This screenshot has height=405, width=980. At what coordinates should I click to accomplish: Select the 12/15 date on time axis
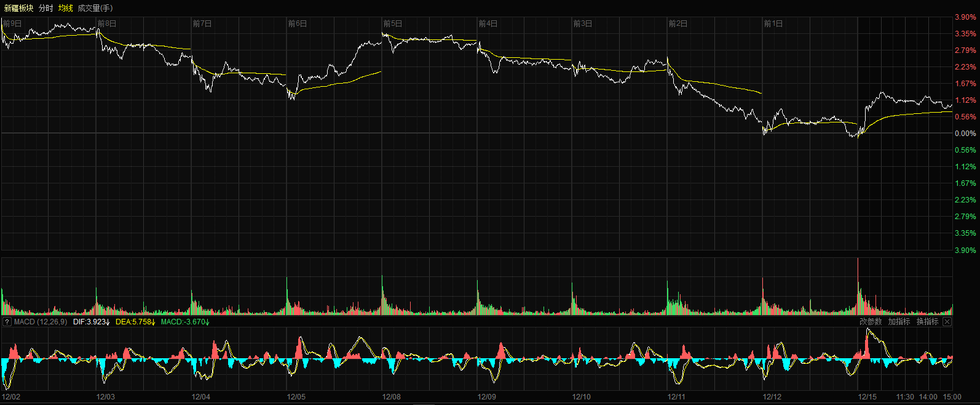(867, 397)
